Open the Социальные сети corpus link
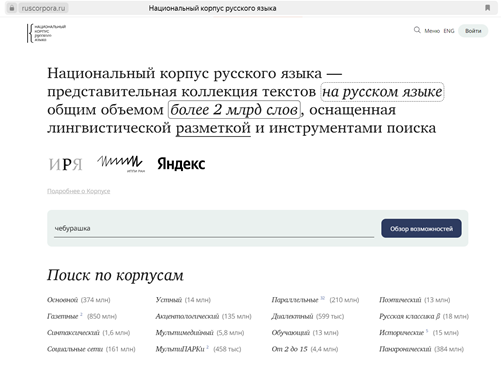502x367 pixels. (x=75, y=349)
